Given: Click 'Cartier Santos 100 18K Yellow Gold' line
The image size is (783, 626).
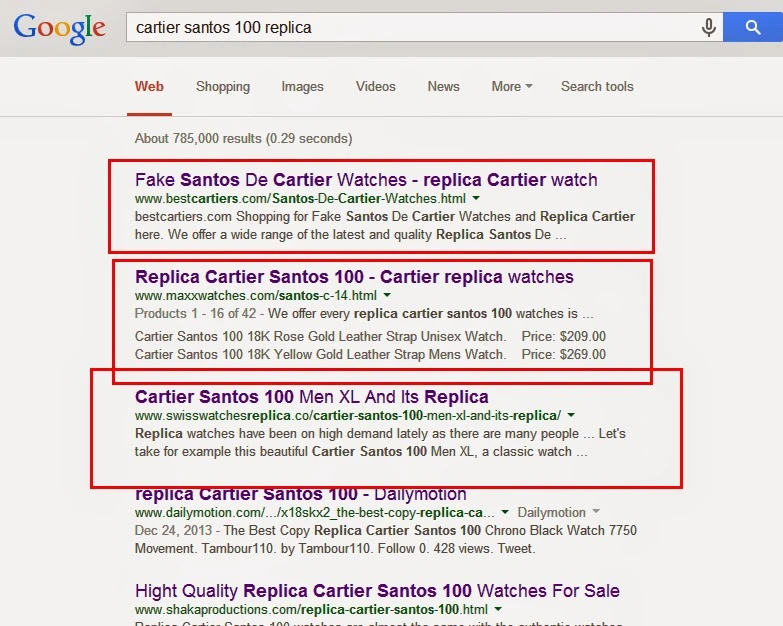Looking at the screenshot, I should coord(320,354).
